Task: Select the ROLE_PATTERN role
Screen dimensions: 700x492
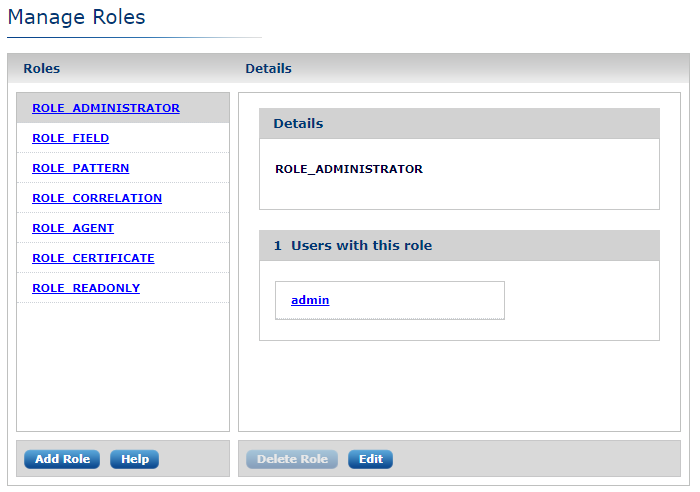Action: (81, 168)
